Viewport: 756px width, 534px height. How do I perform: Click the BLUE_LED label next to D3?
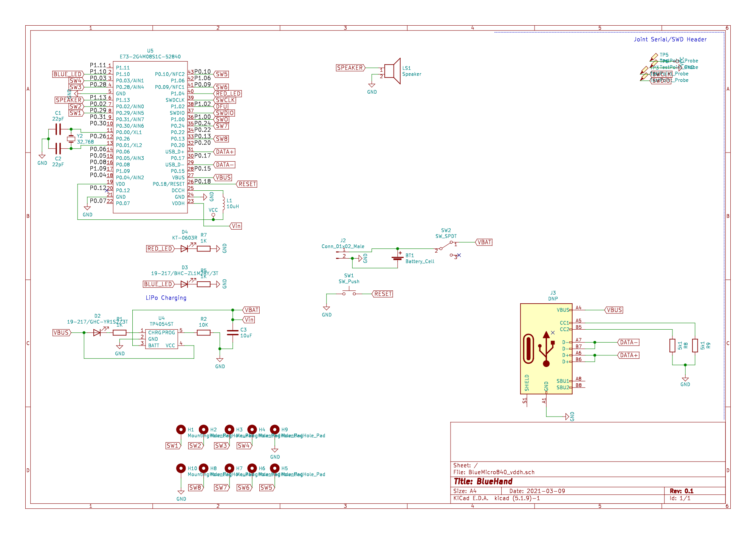tap(158, 284)
